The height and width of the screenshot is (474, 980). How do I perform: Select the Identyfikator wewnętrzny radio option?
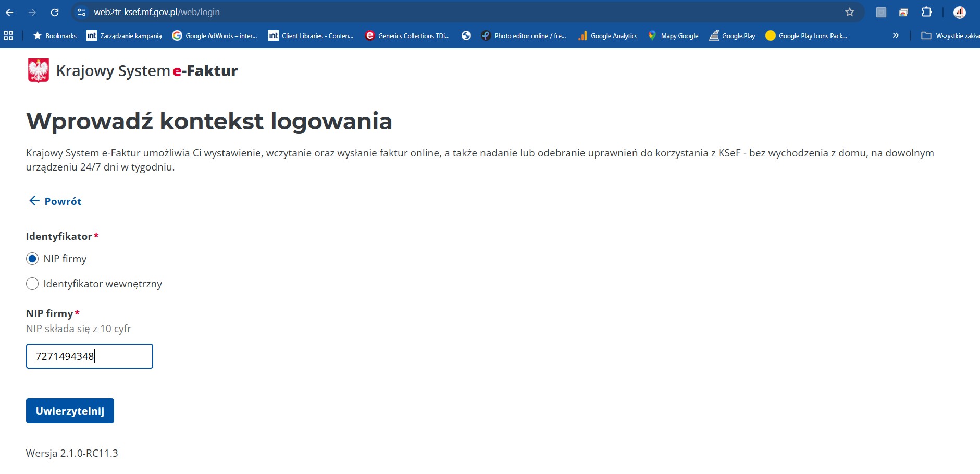pyautogui.click(x=32, y=284)
